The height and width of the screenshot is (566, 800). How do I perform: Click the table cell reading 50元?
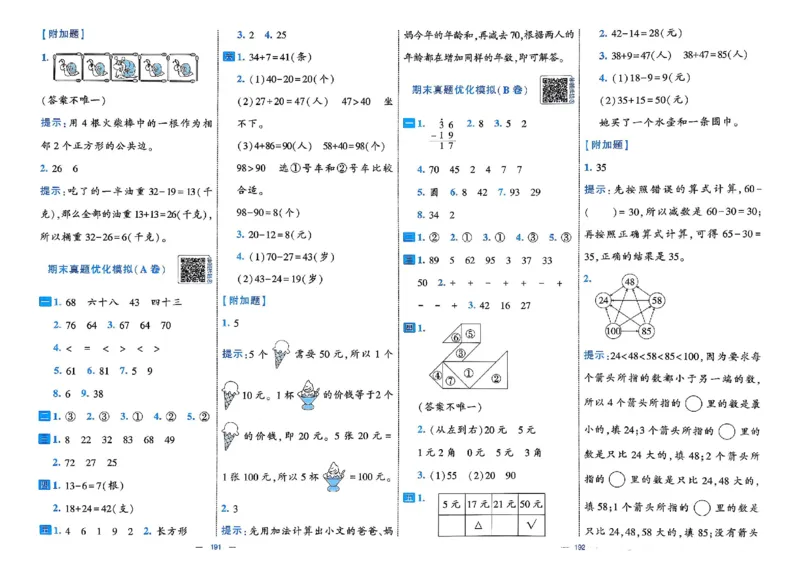pos(532,505)
